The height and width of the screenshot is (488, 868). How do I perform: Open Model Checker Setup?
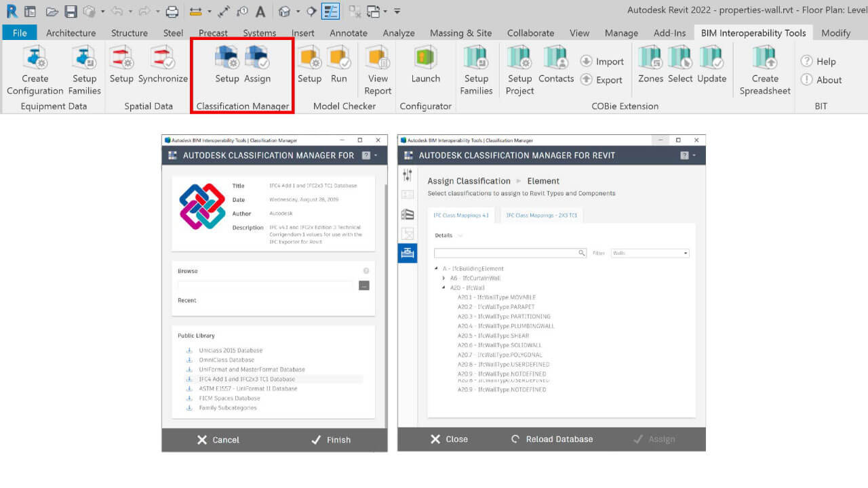(x=309, y=65)
